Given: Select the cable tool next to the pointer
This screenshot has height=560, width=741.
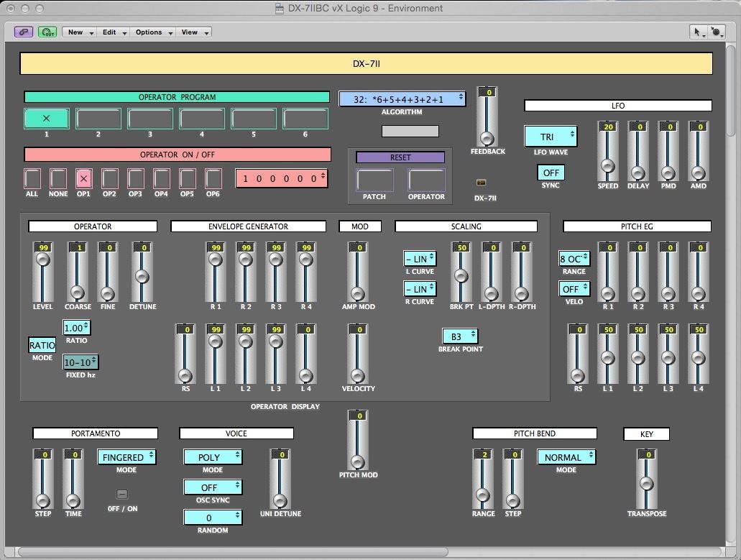Looking at the screenshot, I should coord(717,32).
